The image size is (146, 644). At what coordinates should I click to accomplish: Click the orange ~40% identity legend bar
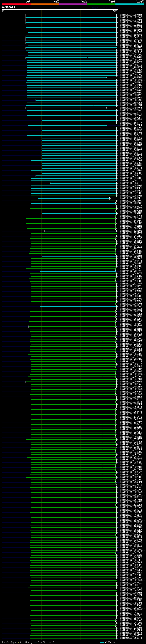coord(45,4)
